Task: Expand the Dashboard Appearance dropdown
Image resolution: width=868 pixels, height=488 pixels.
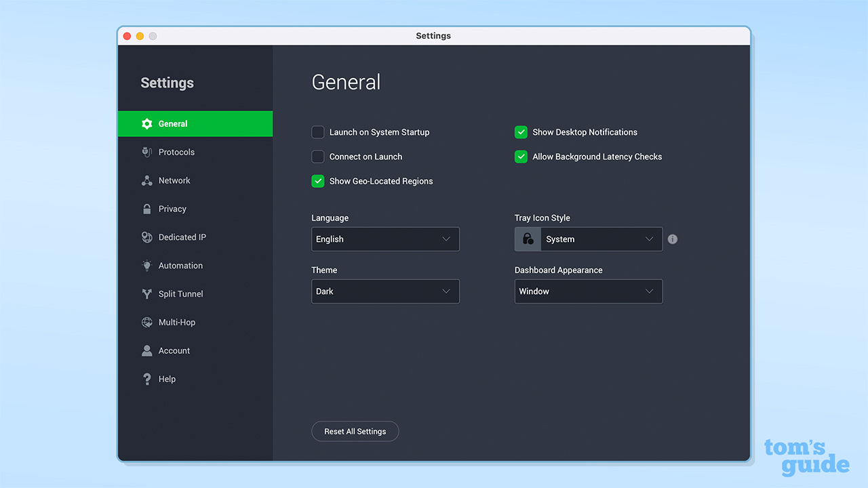Action: click(588, 291)
